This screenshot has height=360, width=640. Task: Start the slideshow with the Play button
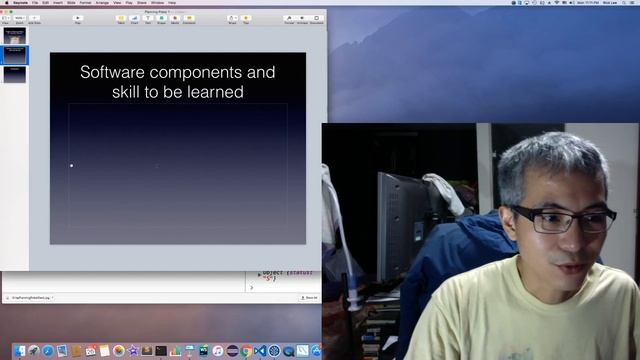coord(78,19)
